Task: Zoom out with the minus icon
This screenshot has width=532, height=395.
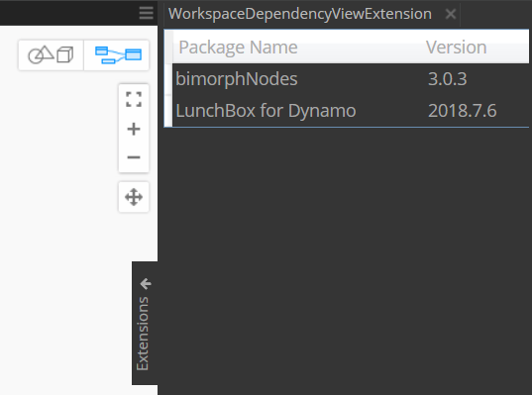Action: (134, 157)
